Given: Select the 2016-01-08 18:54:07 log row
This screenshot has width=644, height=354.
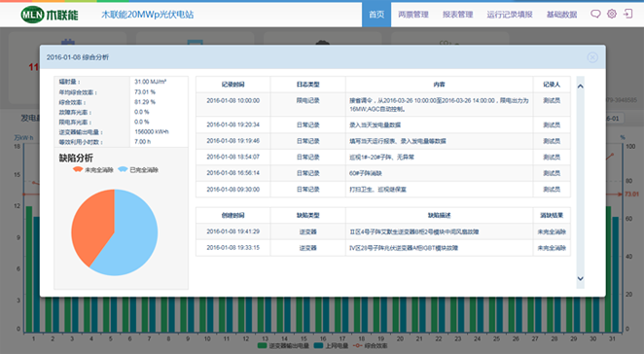Looking at the screenshot, I should 383,157.
